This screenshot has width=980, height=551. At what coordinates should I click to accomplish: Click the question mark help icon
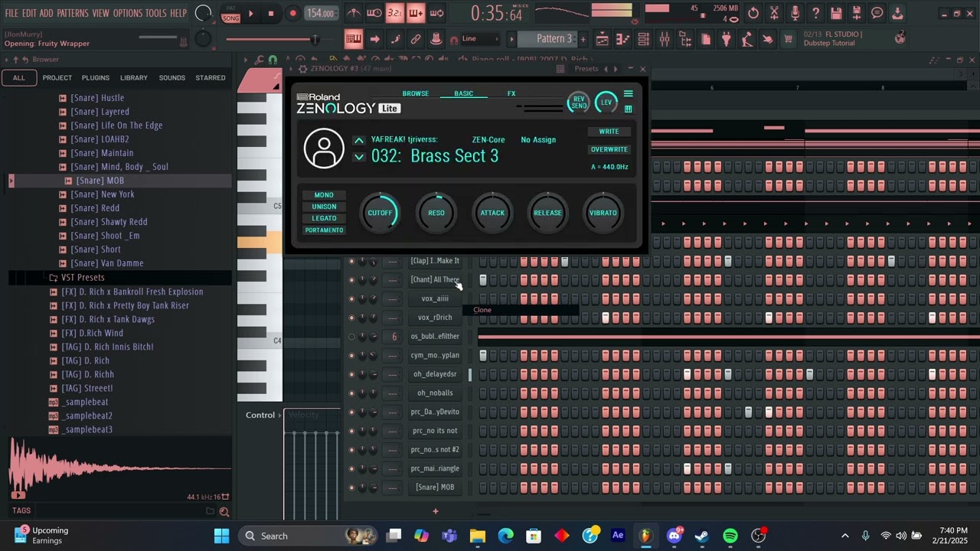[815, 13]
